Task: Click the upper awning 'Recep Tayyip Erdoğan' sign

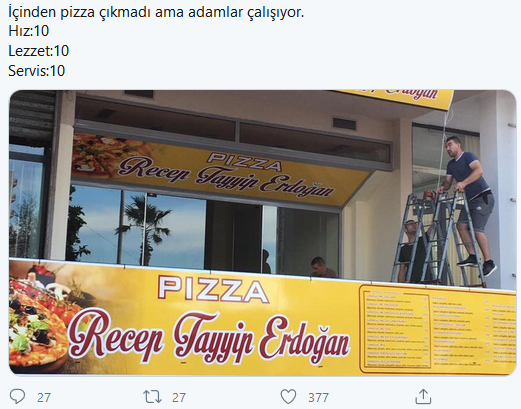Action: (226, 175)
